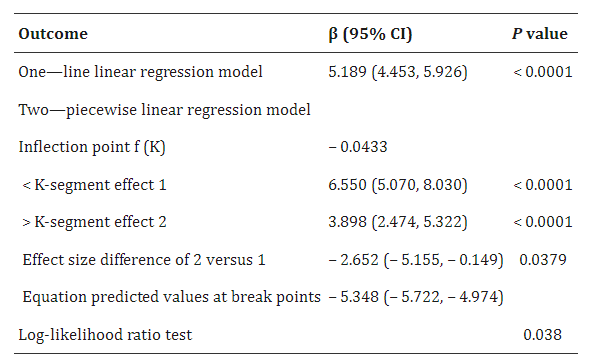Click the 0.038 likelihood ratio P value
Image resolution: width=595 pixels, height=363 pixels.
tap(542, 335)
